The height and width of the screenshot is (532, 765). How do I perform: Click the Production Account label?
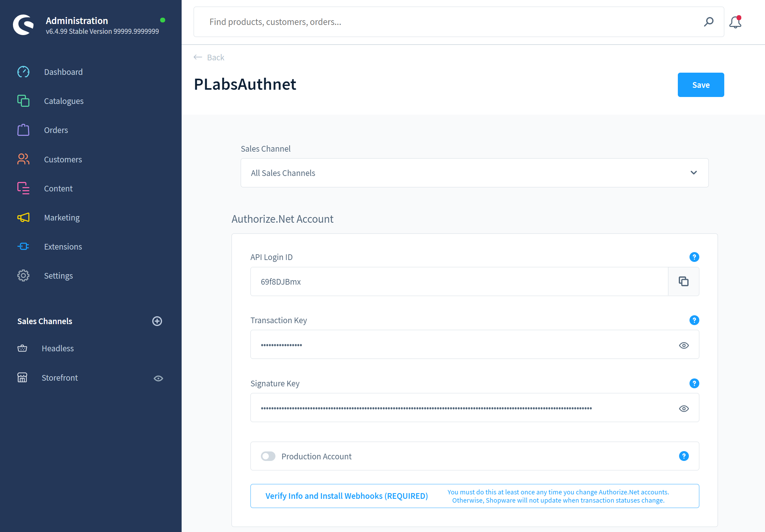tap(316, 456)
